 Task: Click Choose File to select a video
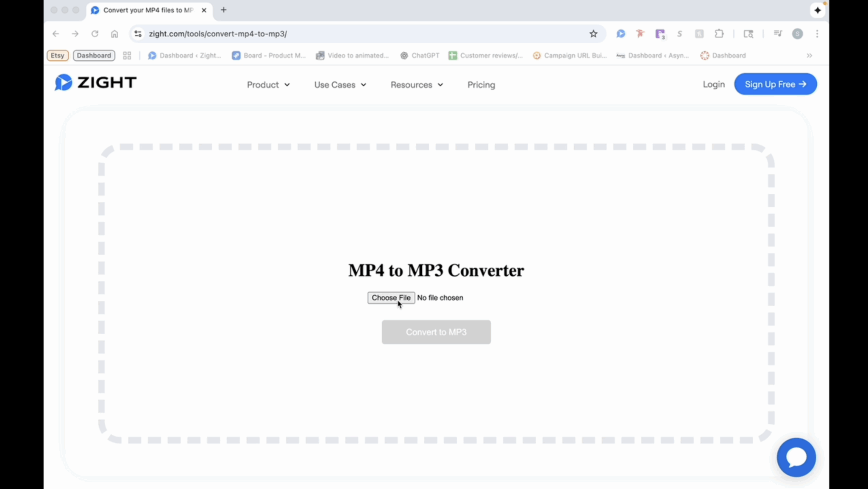pos(391,297)
